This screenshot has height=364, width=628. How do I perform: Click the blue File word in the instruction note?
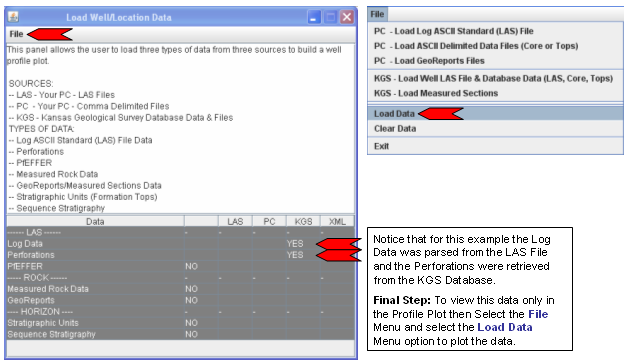click(538, 314)
